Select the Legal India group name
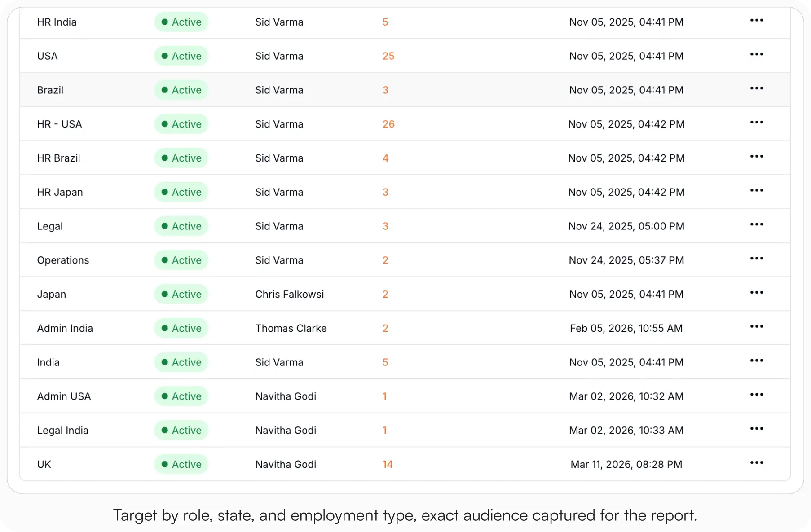The width and height of the screenshot is (811, 532). pos(63,431)
